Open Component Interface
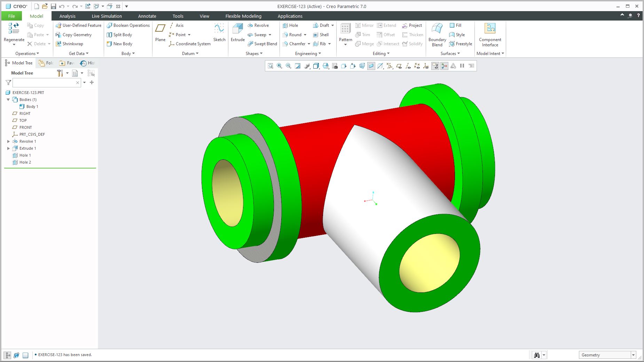This screenshot has height=362, width=644. click(x=490, y=35)
